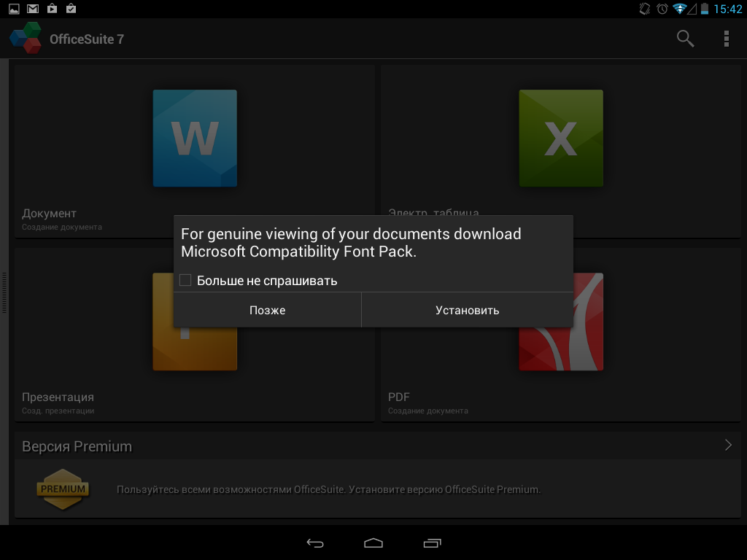Tap the Презентация tile label
747x560 pixels.
(58, 397)
